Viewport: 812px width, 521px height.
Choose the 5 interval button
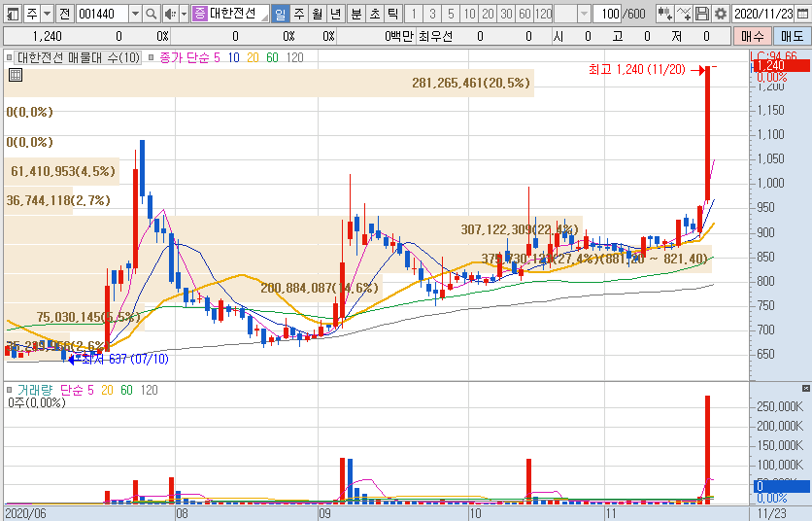[x=451, y=14]
